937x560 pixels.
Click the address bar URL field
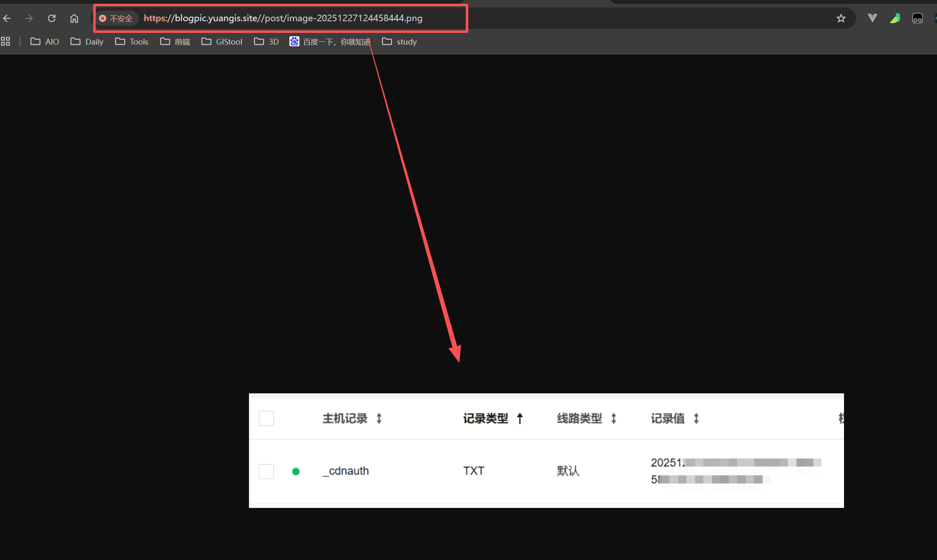coord(283,18)
